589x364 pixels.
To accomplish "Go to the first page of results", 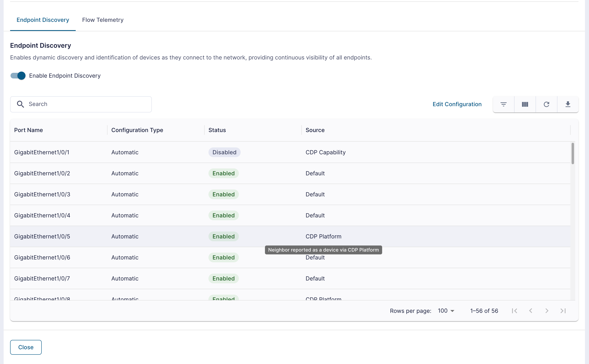I will (x=515, y=311).
